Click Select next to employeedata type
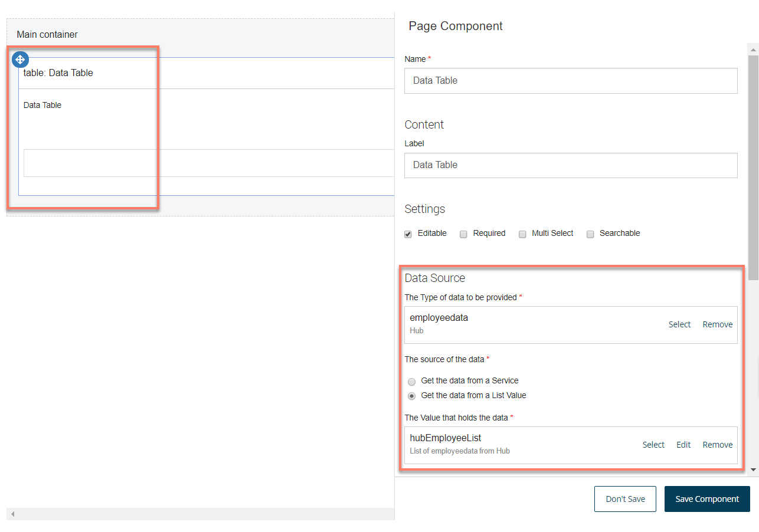759x532 pixels. (x=679, y=324)
